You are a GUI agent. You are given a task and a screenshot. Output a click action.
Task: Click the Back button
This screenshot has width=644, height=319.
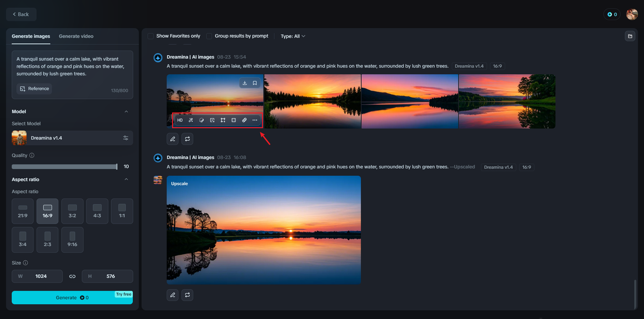click(21, 15)
